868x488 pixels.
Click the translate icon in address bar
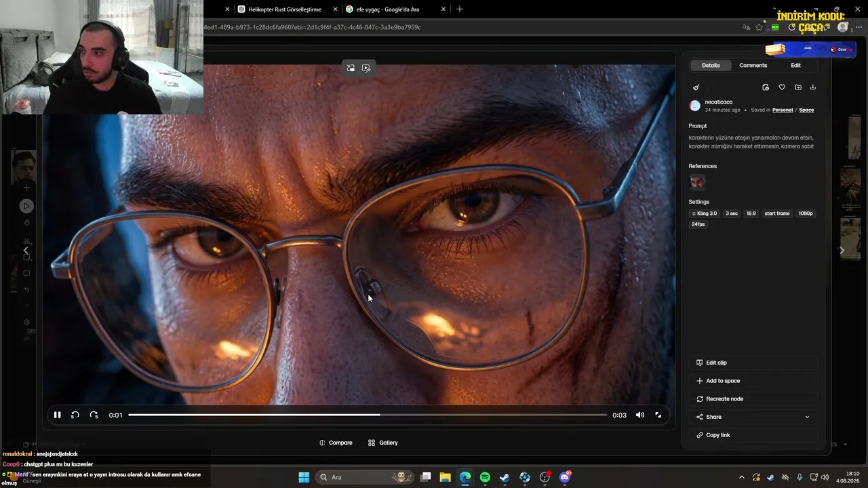coord(746,27)
